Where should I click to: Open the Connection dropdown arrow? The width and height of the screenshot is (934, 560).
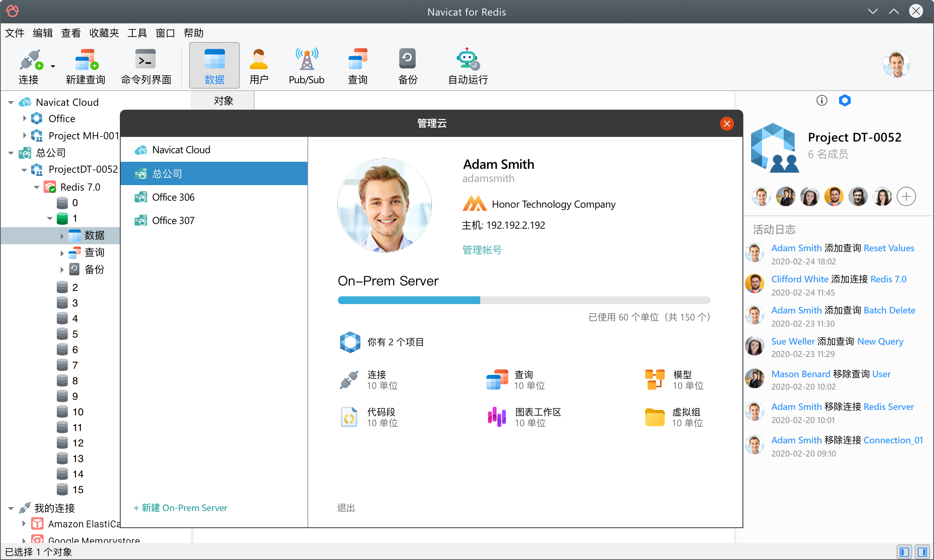(x=53, y=66)
